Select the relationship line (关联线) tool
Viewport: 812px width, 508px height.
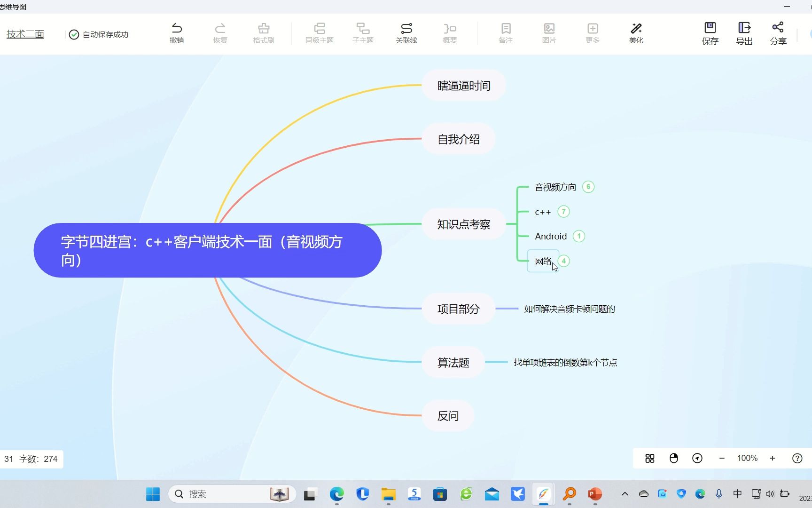[406, 33]
